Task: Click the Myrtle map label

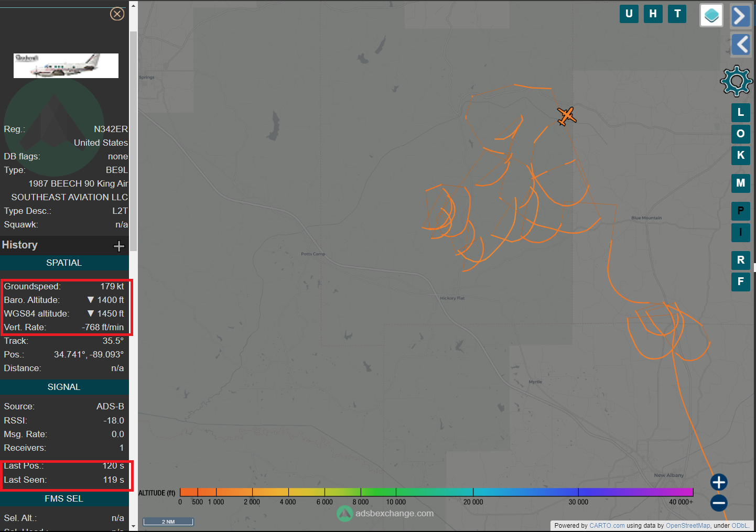Action: [x=535, y=382]
